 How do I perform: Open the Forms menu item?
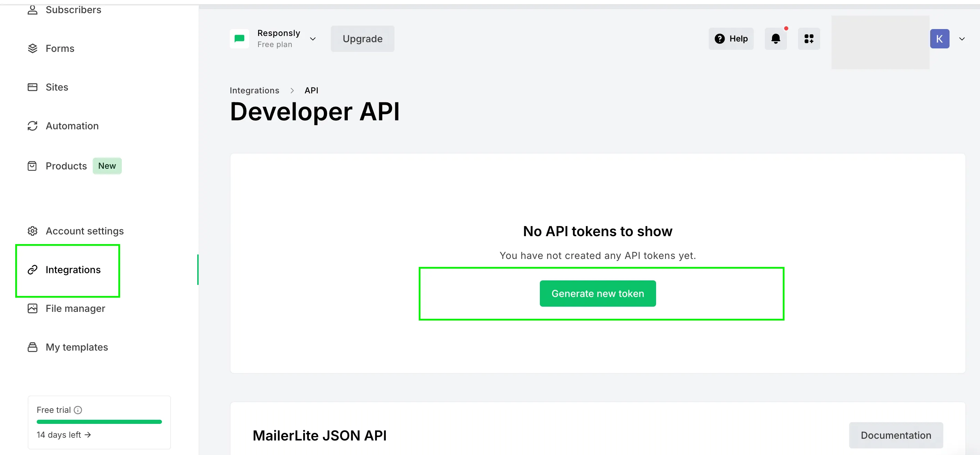60,49
